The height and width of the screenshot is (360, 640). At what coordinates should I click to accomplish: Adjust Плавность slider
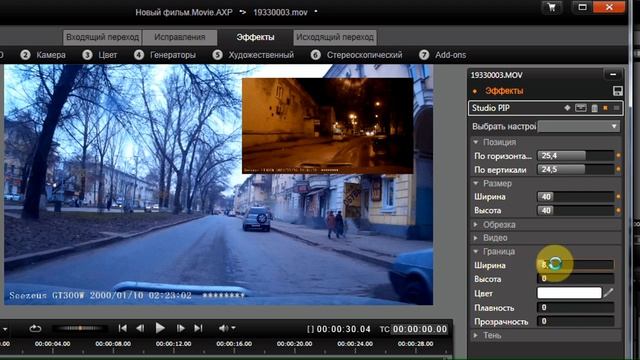coord(576,307)
